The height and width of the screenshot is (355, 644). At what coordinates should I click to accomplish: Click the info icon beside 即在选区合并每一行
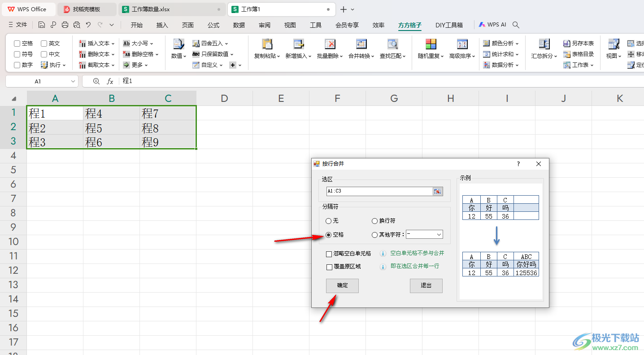point(383,267)
